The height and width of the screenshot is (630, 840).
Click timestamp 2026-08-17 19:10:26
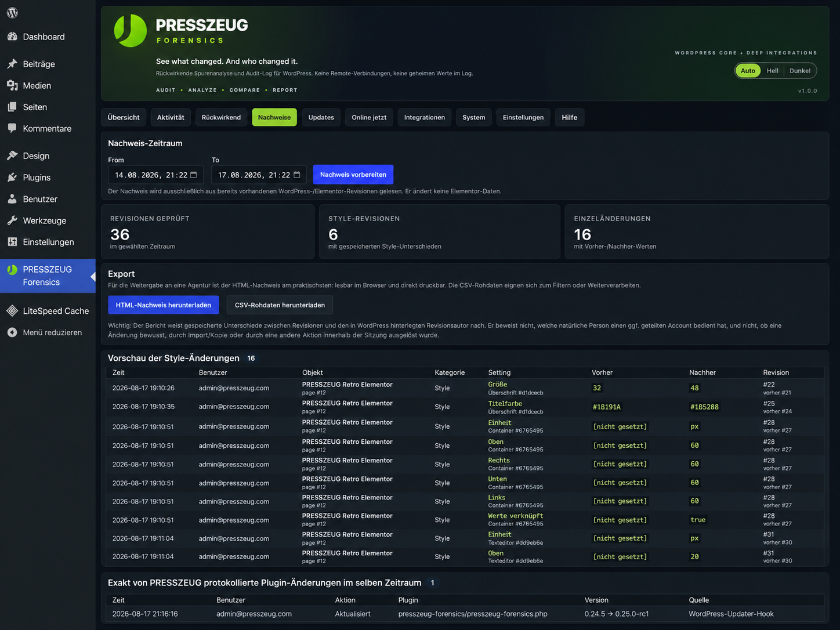point(143,388)
